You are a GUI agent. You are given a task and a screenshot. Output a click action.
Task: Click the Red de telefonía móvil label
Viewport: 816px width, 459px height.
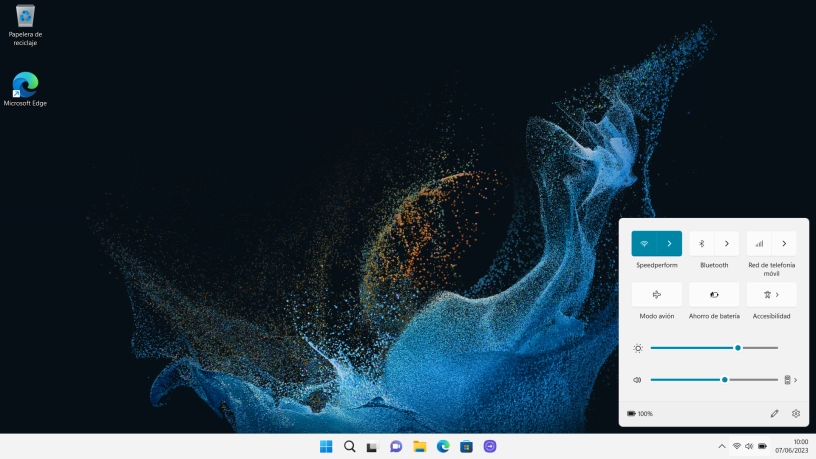coord(772,269)
